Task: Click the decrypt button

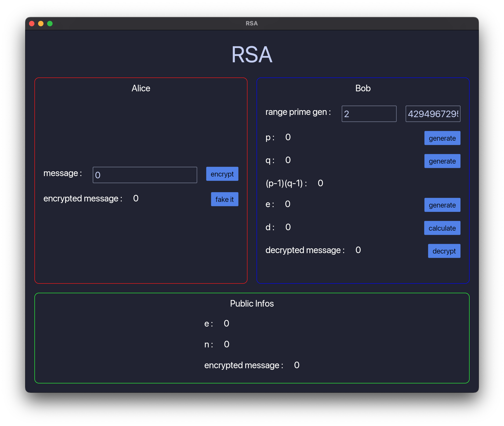Action: 444,251
